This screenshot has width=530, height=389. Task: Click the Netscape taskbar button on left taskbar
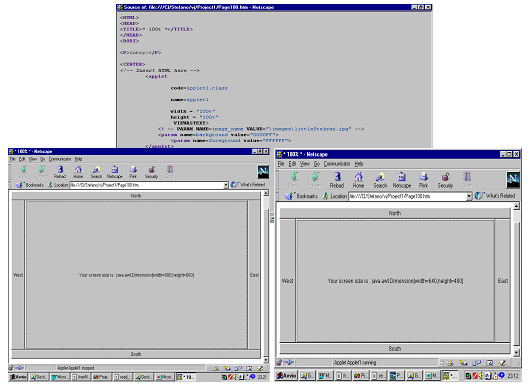point(186,377)
